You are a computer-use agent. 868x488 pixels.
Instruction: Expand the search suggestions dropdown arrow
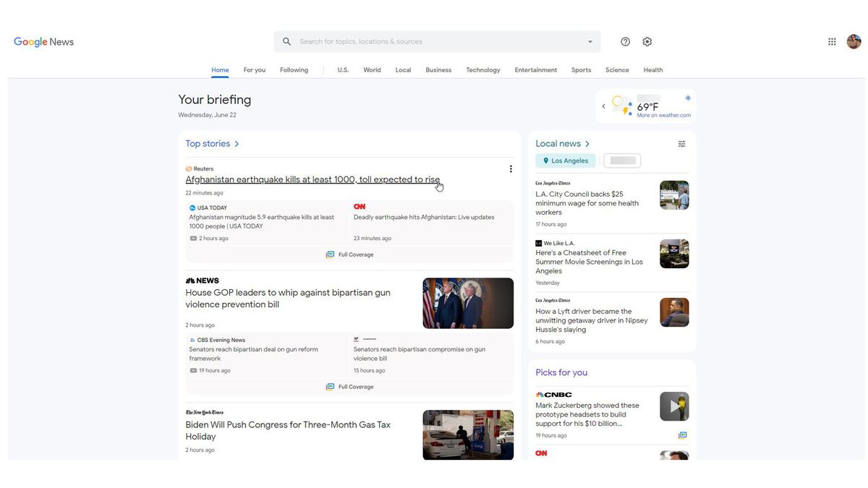590,41
